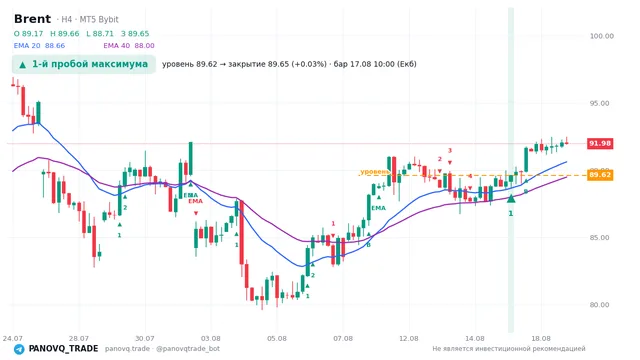Click the 95.00 price axis label
The image size is (640, 360).
click(x=599, y=103)
